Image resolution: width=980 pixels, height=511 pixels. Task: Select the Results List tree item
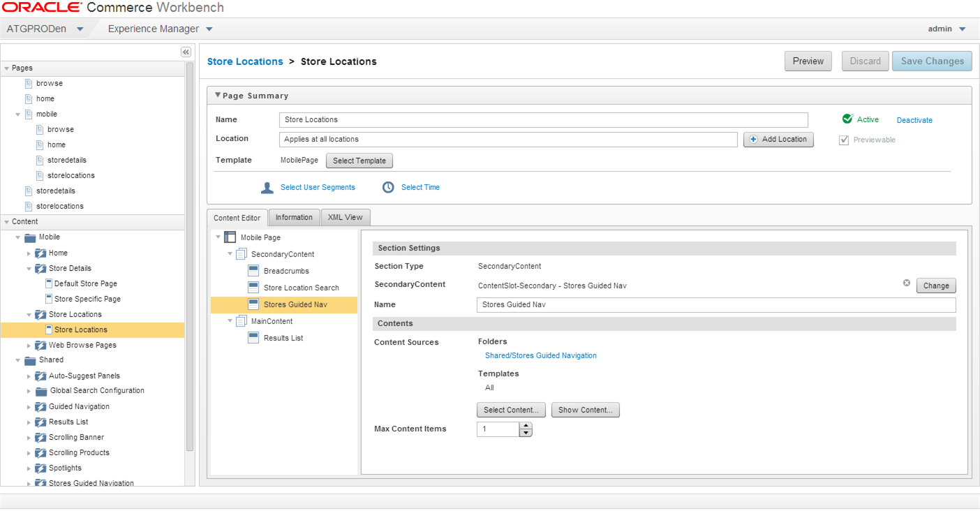pyautogui.click(x=284, y=338)
